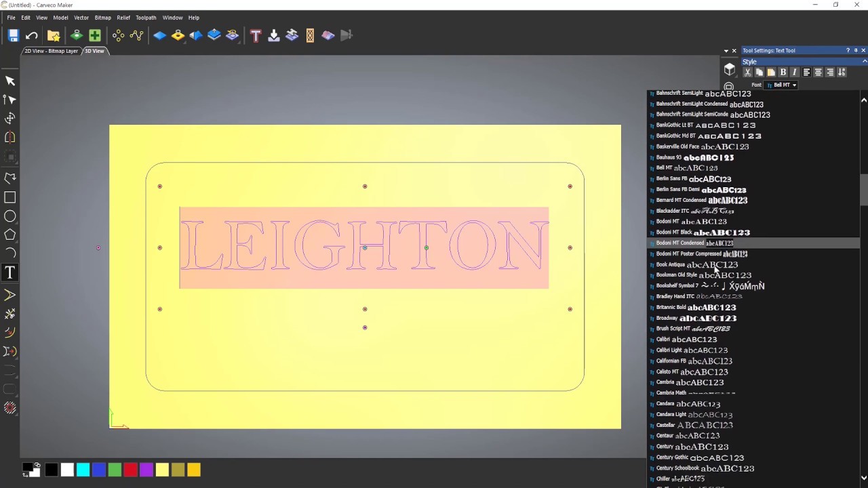Choose Candara Light font from list

click(x=753, y=414)
